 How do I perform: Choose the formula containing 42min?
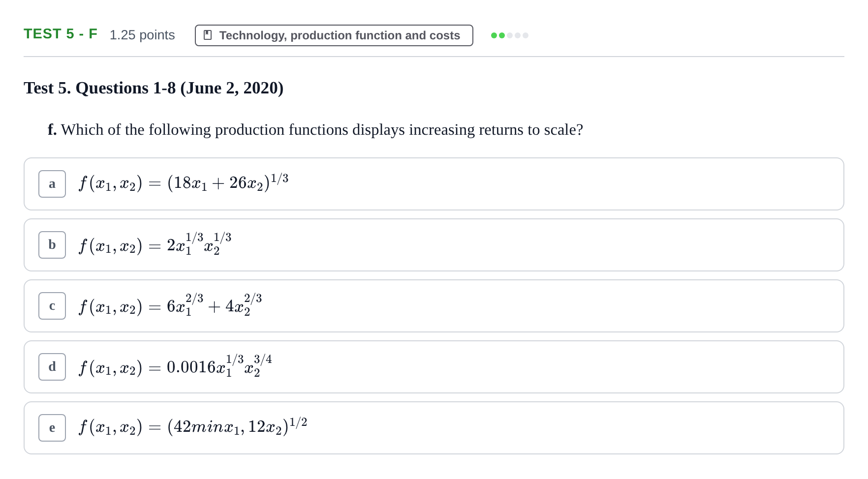[193, 426]
